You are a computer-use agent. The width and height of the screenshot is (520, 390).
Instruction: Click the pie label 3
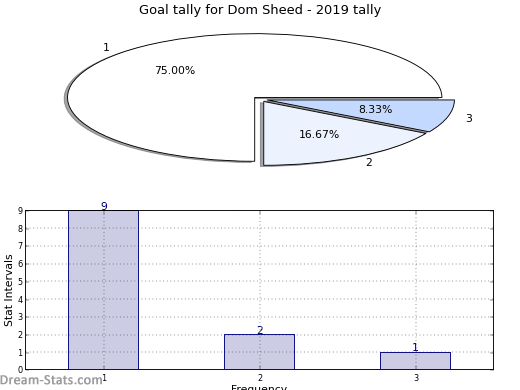[x=469, y=118]
